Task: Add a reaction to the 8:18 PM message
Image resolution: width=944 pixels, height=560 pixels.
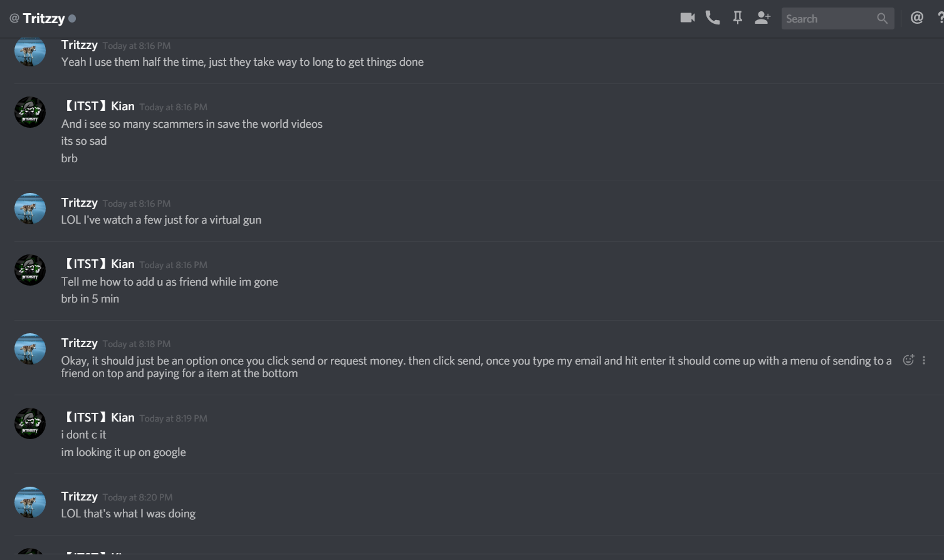Action: (908, 360)
